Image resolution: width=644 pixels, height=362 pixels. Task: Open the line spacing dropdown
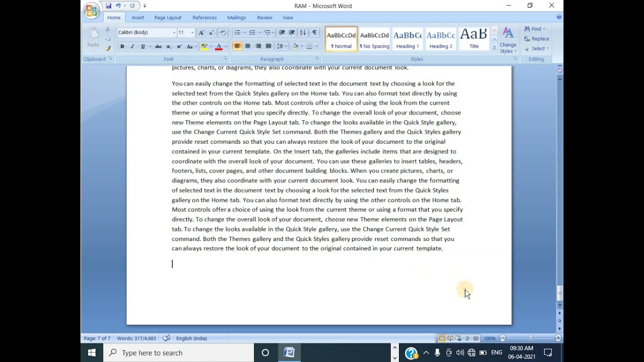pos(282,46)
